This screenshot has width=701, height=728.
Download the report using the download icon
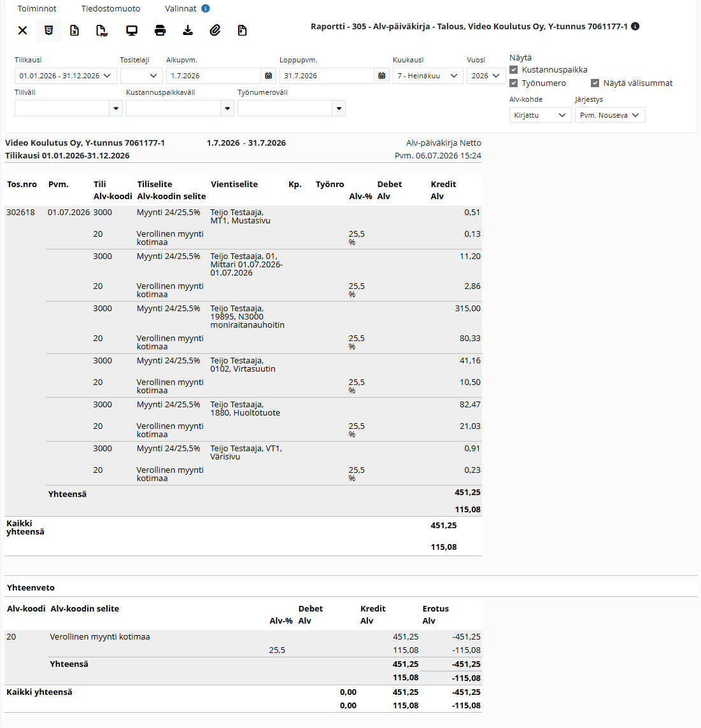click(x=188, y=31)
